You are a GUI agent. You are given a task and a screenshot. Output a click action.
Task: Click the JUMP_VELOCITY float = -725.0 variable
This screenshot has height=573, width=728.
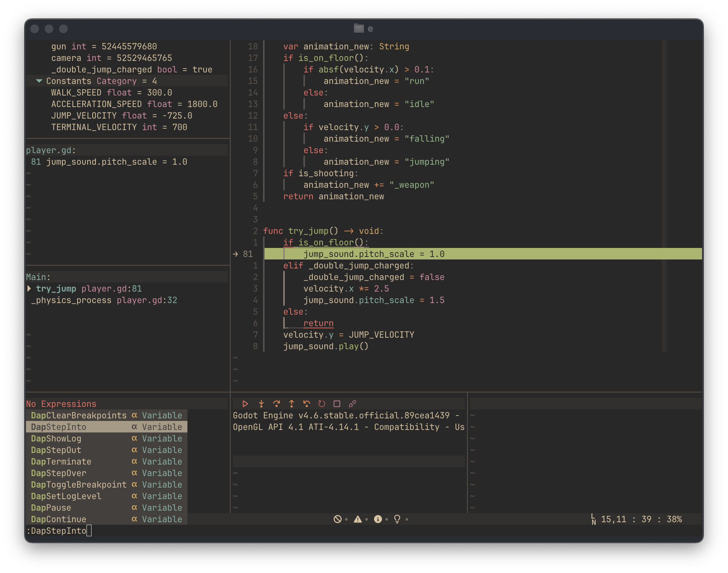(121, 115)
